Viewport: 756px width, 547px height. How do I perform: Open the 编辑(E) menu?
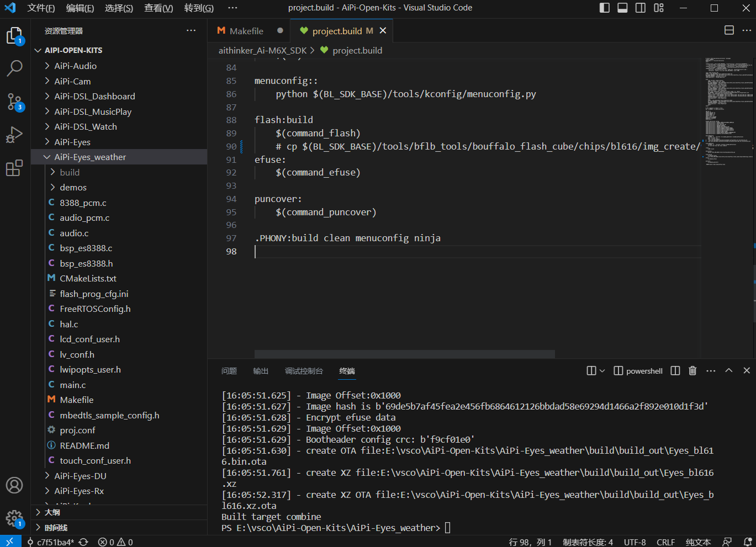point(80,8)
